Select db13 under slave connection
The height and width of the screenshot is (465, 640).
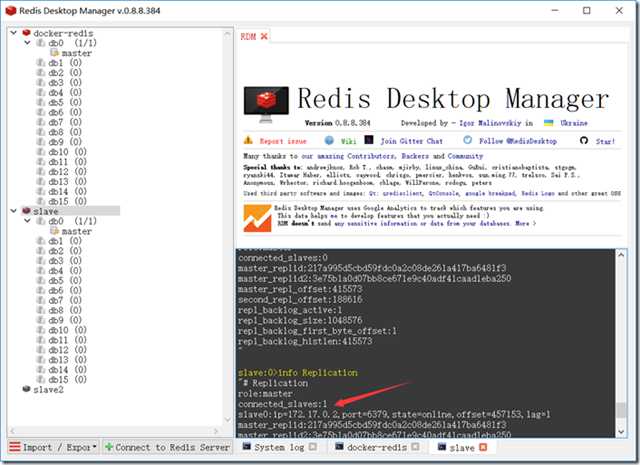tap(67, 360)
